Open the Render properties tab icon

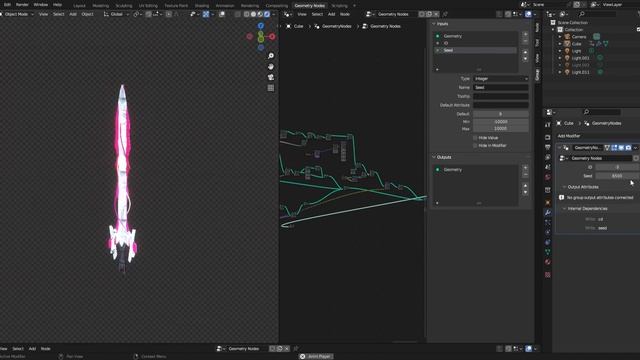(x=548, y=138)
